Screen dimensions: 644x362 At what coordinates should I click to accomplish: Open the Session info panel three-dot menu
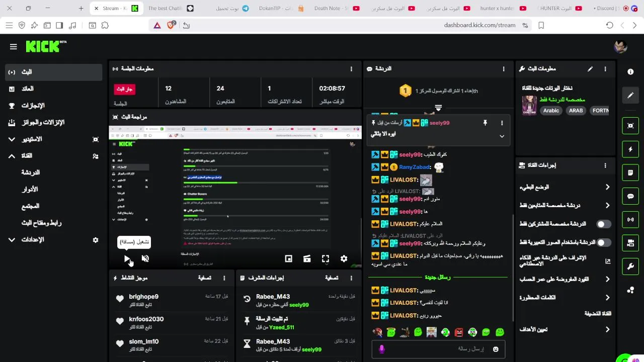[351, 69]
